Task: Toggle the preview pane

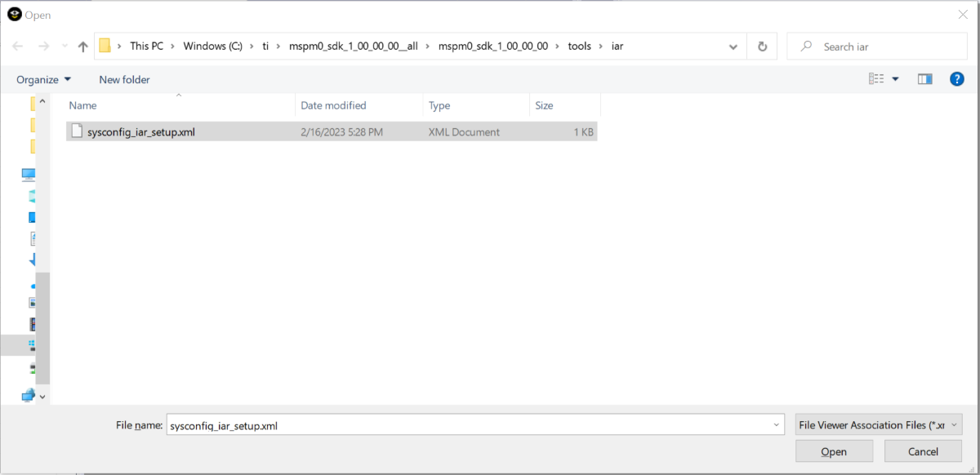Action: [x=924, y=79]
